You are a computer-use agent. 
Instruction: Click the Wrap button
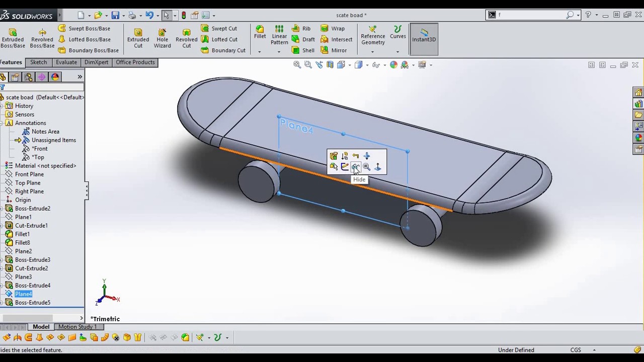(x=333, y=29)
